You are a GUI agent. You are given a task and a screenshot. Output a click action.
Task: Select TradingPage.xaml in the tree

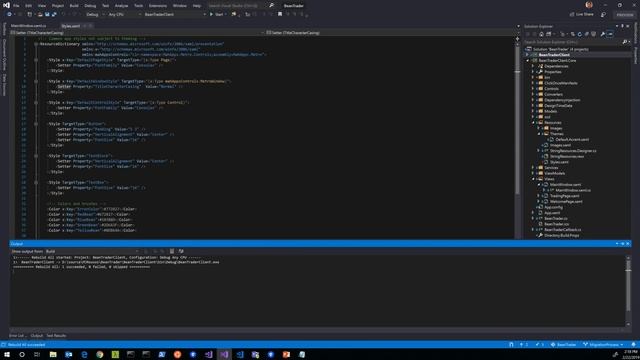tap(564, 196)
